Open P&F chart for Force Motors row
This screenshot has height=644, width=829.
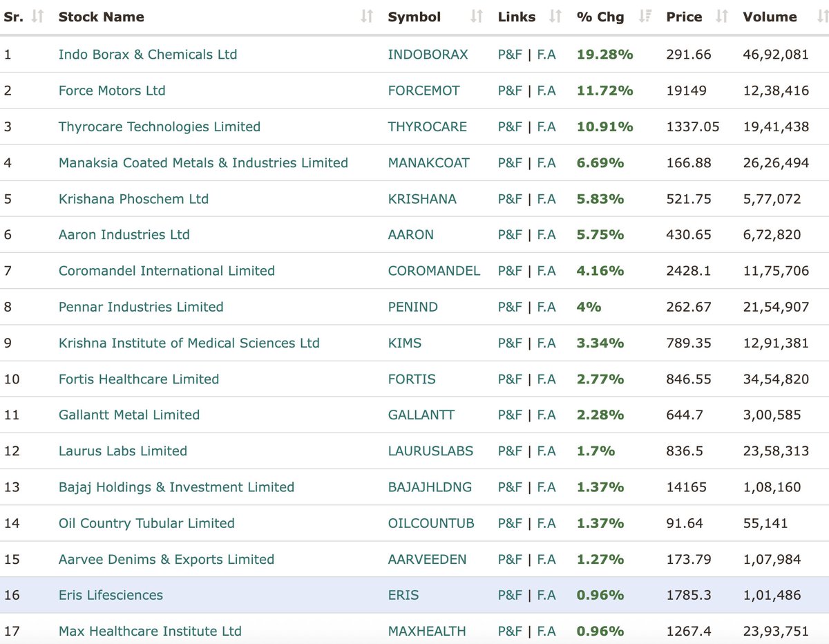point(510,91)
